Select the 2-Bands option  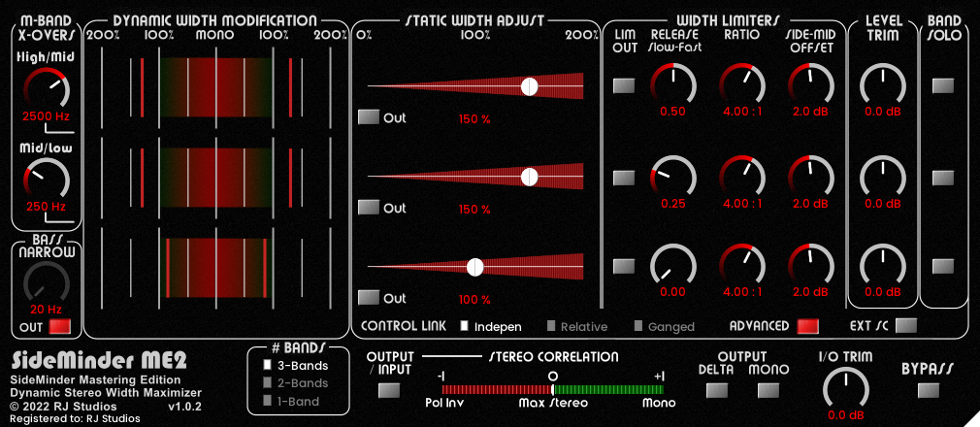[x=268, y=383]
